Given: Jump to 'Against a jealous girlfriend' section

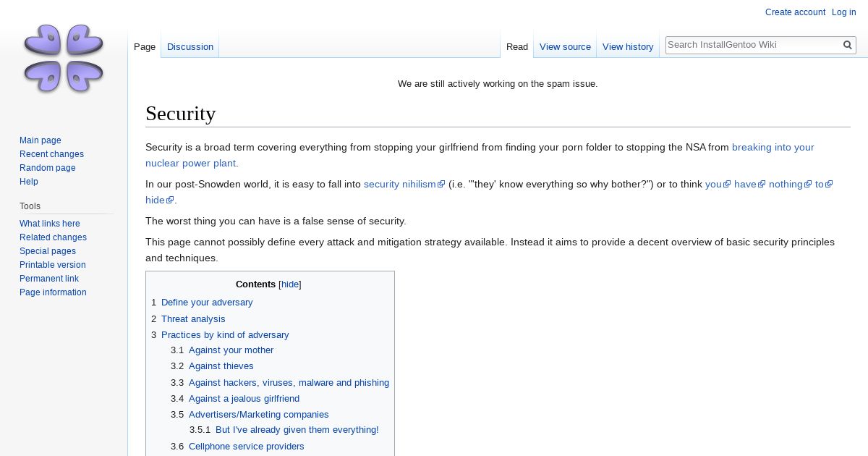Looking at the screenshot, I should tap(244, 398).
